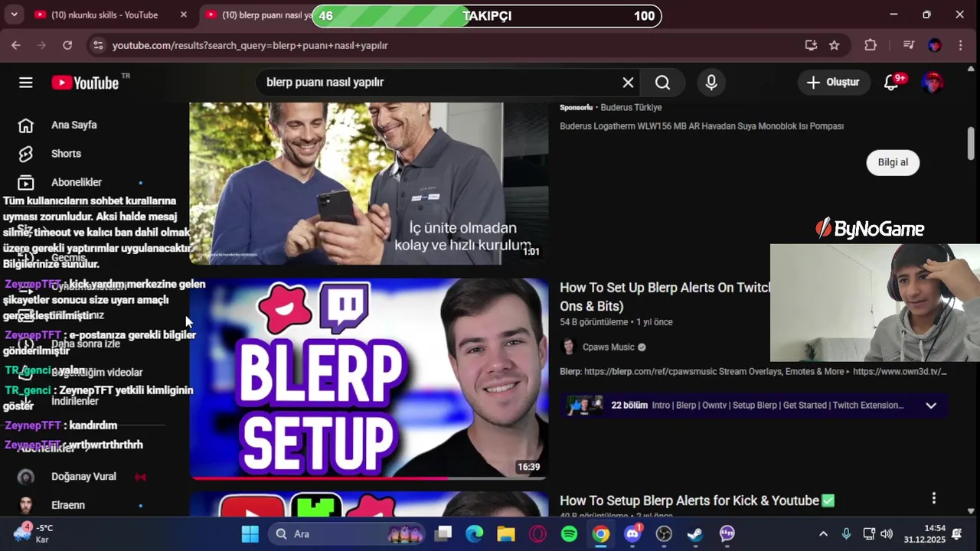
Task: Open Doğanay Vural channel subscription
Action: [83, 476]
